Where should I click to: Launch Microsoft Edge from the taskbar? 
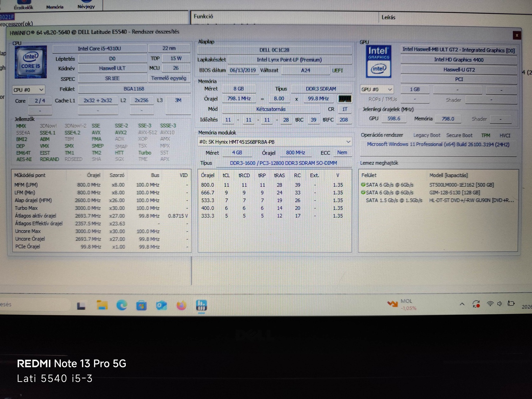(x=122, y=305)
